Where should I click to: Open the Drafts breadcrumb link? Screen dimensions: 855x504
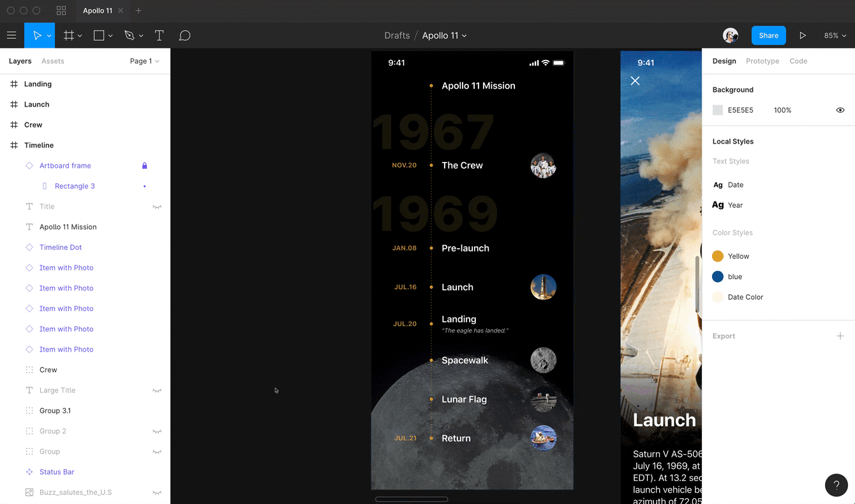click(x=397, y=36)
